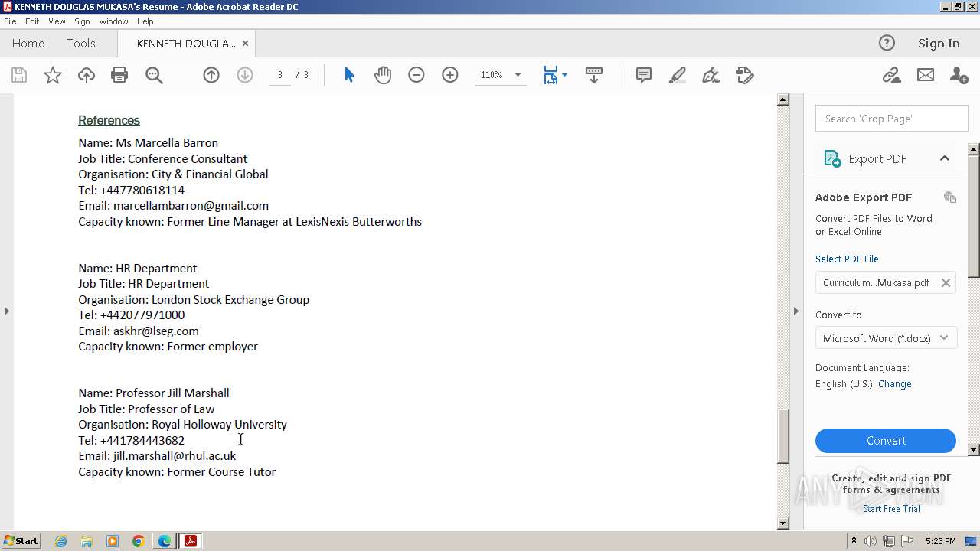Go to previous page arrow

click(211, 75)
